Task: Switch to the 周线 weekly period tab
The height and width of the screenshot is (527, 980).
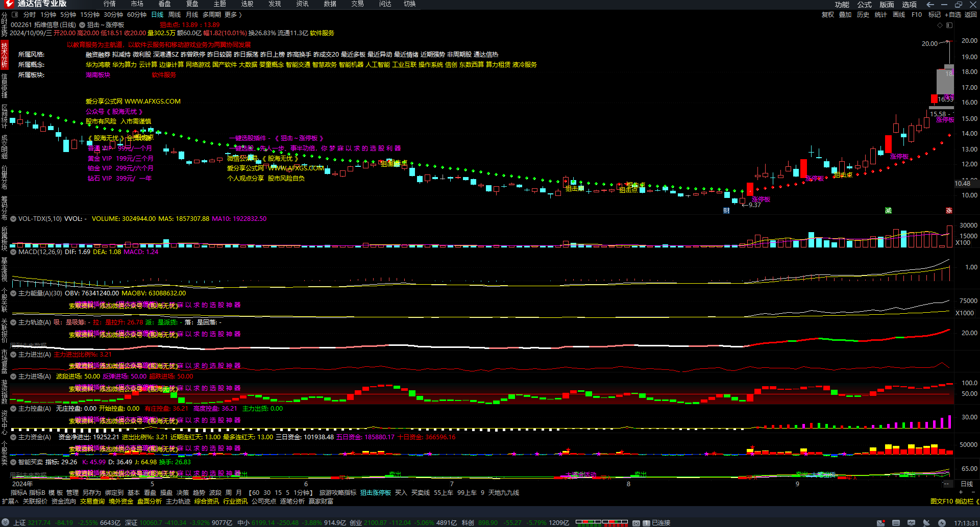Action: tap(175, 15)
